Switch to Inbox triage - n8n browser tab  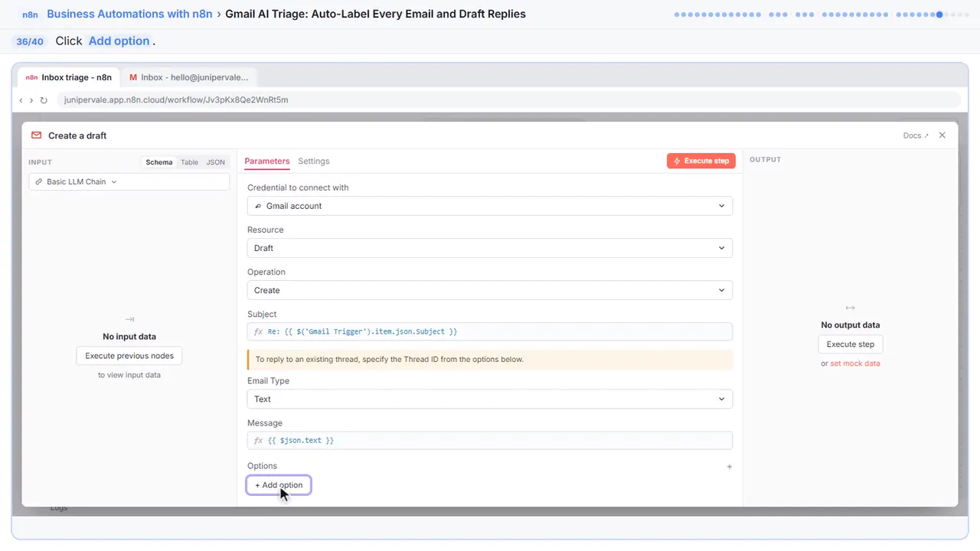tap(69, 77)
